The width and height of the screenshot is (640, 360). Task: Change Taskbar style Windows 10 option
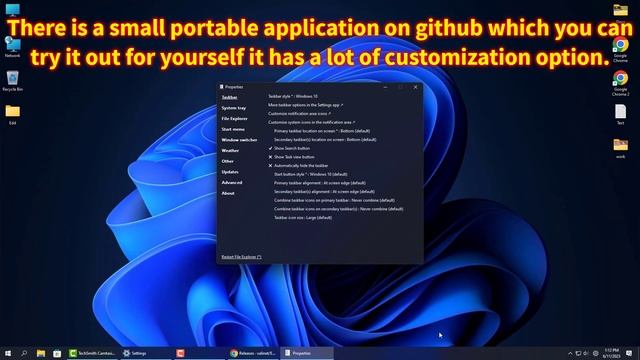293,96
